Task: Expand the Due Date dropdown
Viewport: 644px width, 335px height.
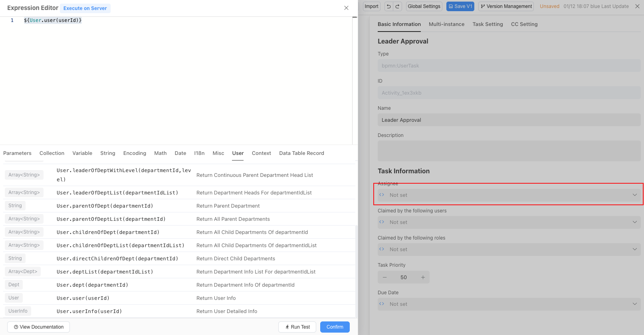Action: (x=634, y=304)
